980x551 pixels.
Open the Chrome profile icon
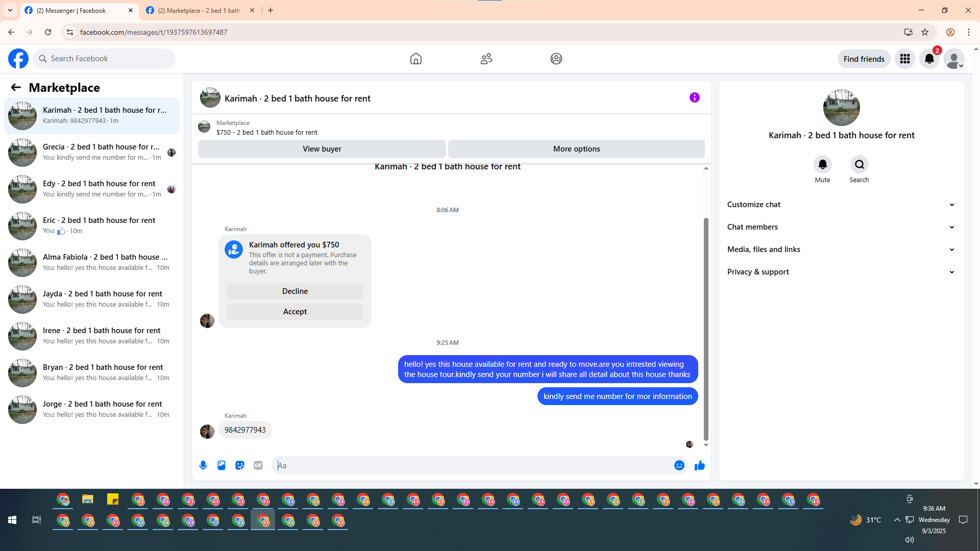(x=950, y=32)
